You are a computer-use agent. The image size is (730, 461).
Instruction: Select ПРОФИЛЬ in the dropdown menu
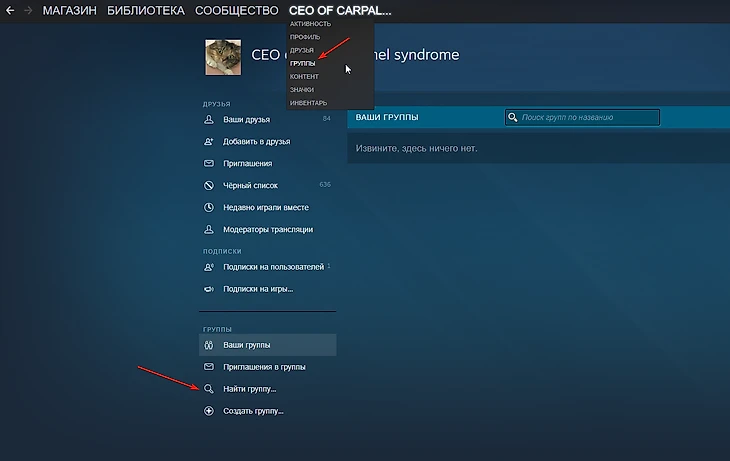pos(305,37)
